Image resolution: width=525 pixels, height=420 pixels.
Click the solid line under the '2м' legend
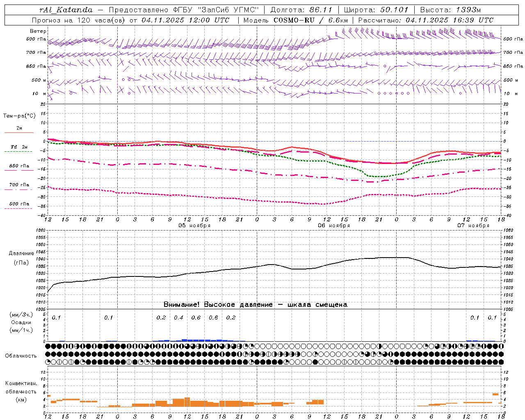(19, 132)
